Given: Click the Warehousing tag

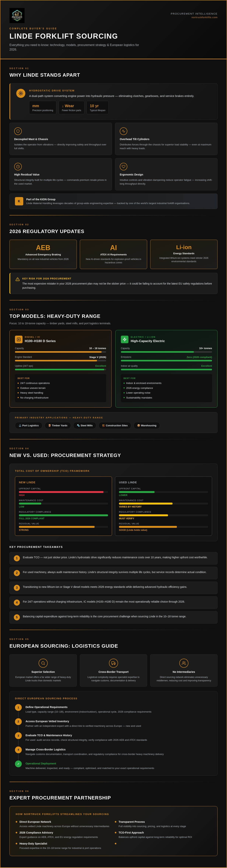Looking at the screenshot, I should click(x=147, y=426).
